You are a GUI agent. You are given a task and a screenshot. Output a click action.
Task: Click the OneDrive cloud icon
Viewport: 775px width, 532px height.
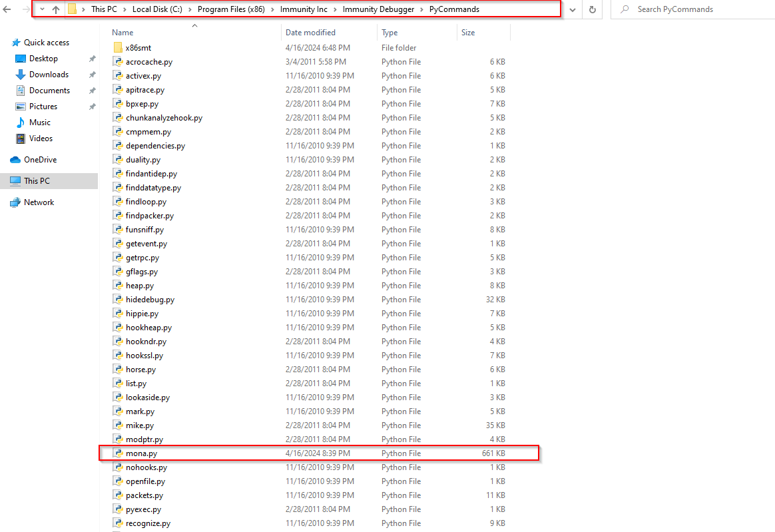[x=15, y=160]
